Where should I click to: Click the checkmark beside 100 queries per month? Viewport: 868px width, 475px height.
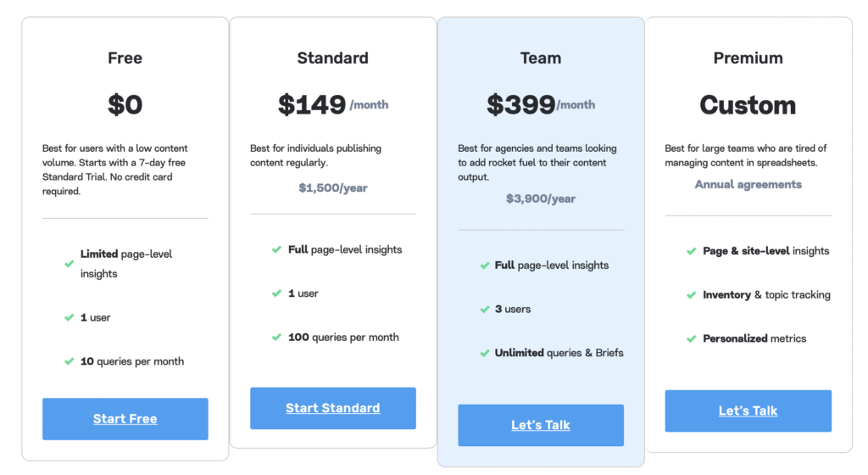pos(277,337)
